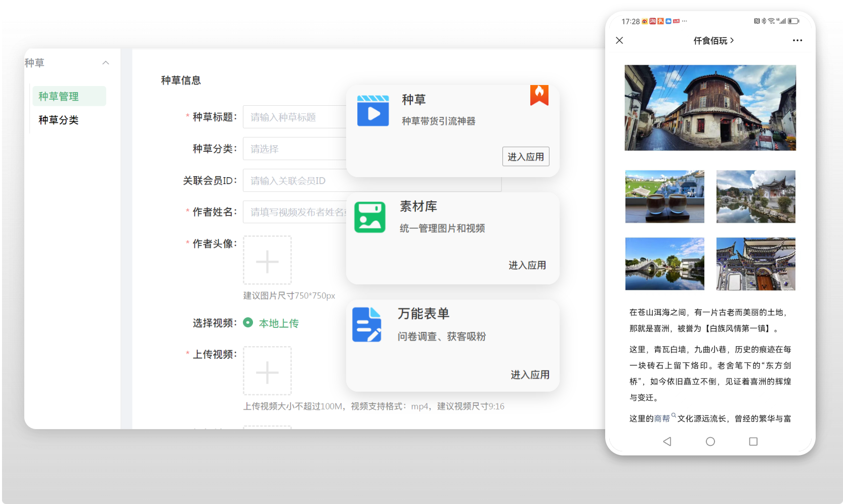Click 进入应用 on the 万能表单 card
843x504 pixels.
coord(529,374)
